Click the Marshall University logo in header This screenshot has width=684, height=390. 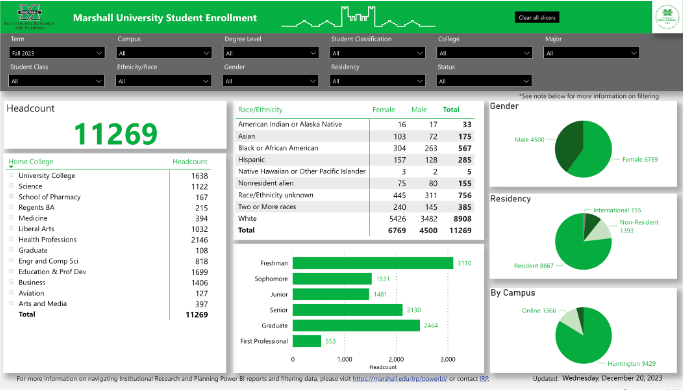click(x=29, y=17)
